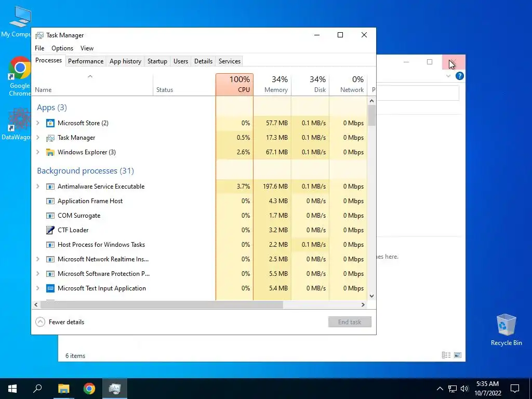The height and width of the screenshot is (399, 532).
Task: Click the vertical scrollbar down arrow
Action: pyautogui.click(x=371, y=296)
